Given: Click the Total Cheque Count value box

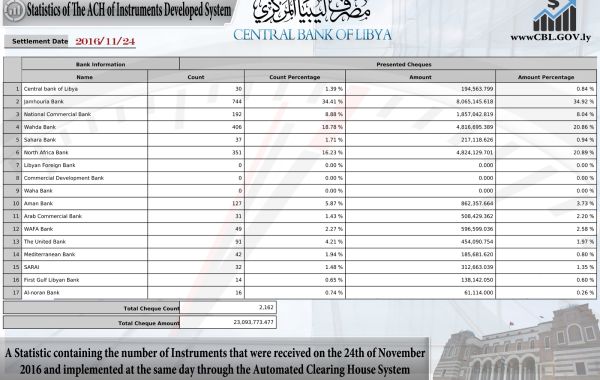Looking at the screenshot, I should click(228, 307).
